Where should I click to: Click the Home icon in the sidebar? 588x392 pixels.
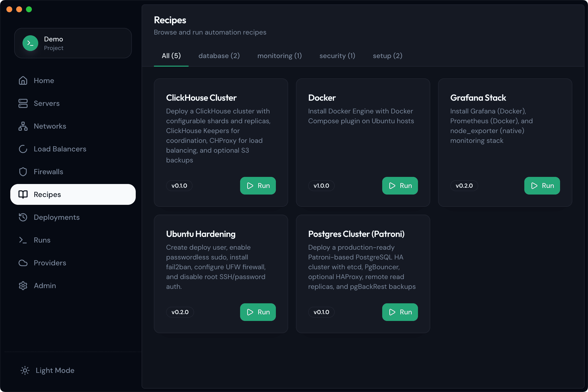[23, 81]
